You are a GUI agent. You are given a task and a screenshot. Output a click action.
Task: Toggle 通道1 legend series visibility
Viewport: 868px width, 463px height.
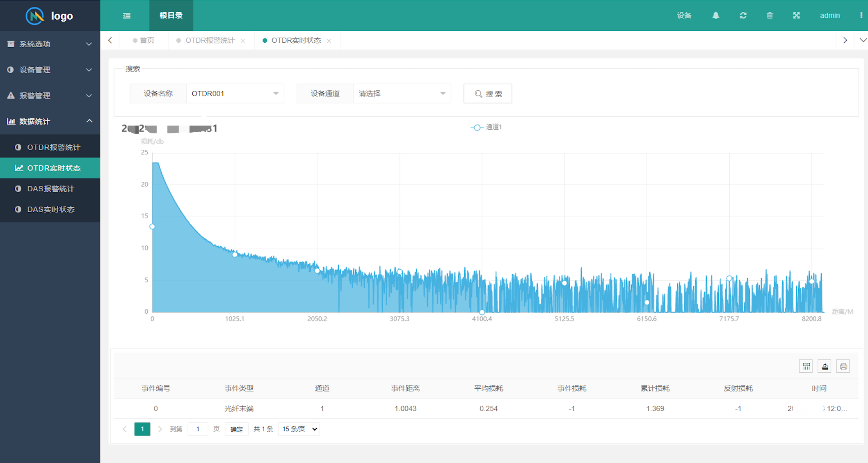486,127
